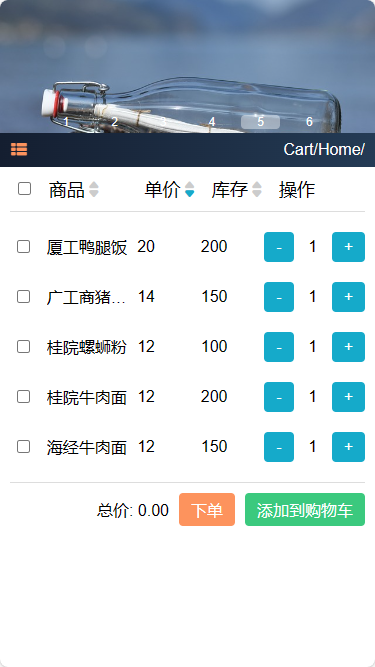The image size is (375, 667).
Task: Sort by 商品 column arrows
Action: pos(94,189)
